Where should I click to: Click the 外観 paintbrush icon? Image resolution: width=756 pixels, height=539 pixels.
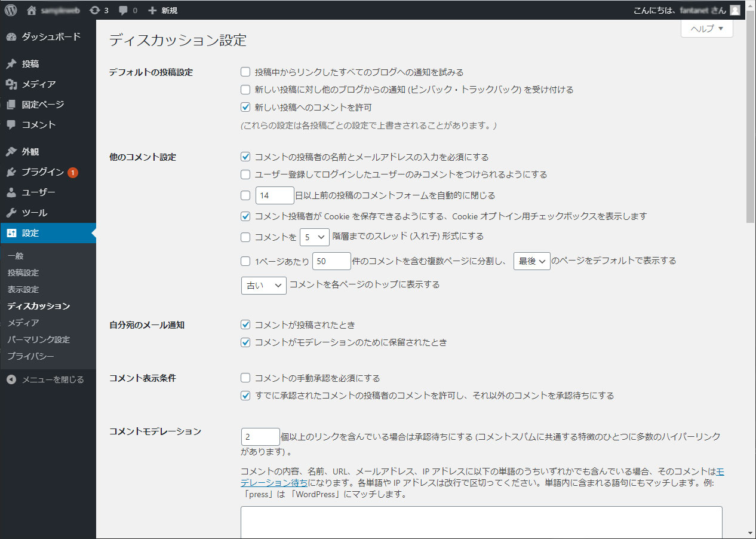(x=11, y=152)
